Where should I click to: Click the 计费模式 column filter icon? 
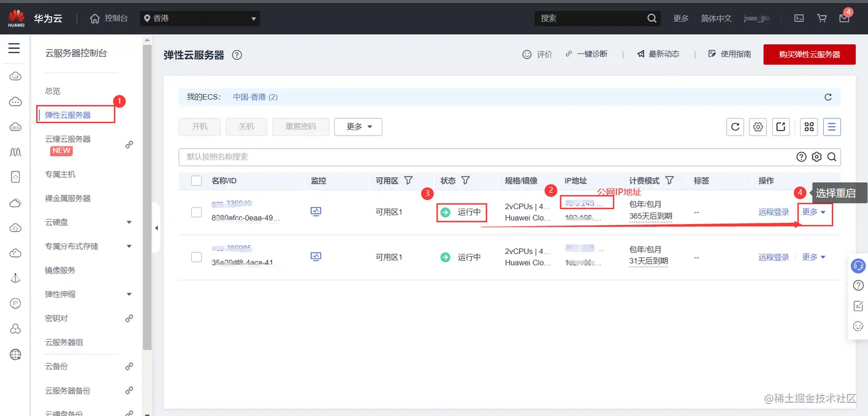(x=669, y=180)
